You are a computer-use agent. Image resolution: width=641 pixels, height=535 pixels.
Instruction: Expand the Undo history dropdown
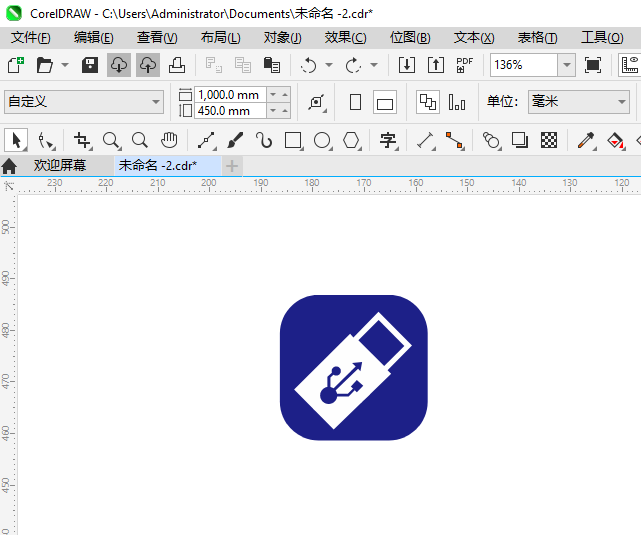coord(329,65)
